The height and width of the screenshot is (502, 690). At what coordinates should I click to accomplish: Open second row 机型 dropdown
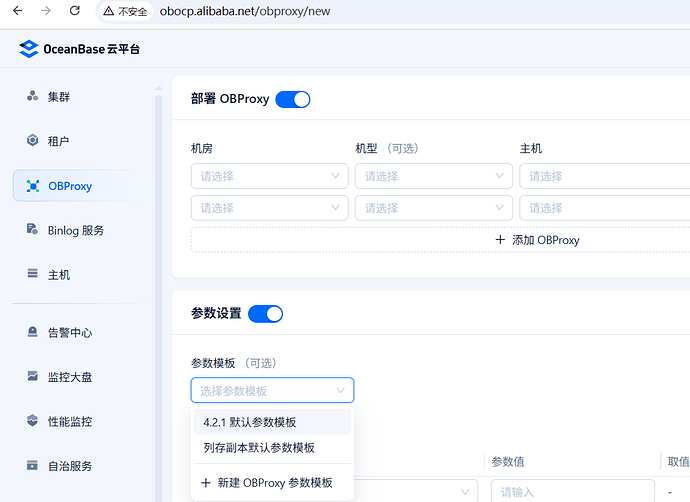[434, 208]
